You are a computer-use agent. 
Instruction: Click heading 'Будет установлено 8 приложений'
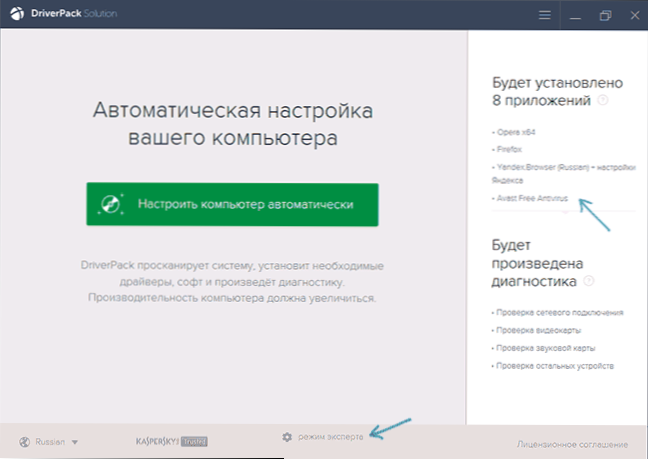pyautogui.click(x=557, y=91)
